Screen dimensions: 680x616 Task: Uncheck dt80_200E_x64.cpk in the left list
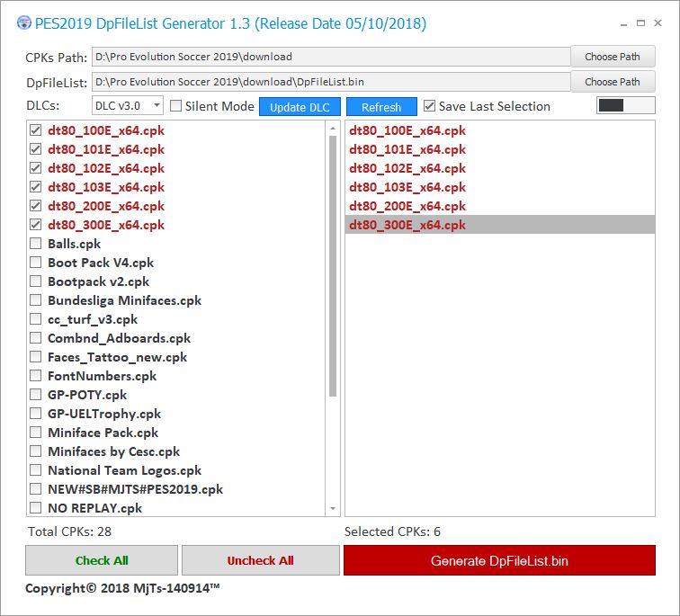pos(36,205)
